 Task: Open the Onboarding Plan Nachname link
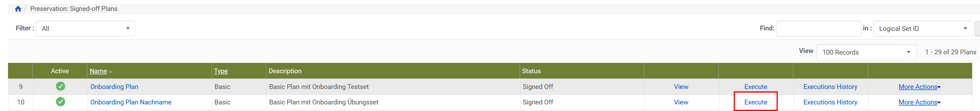pos(130,102)
